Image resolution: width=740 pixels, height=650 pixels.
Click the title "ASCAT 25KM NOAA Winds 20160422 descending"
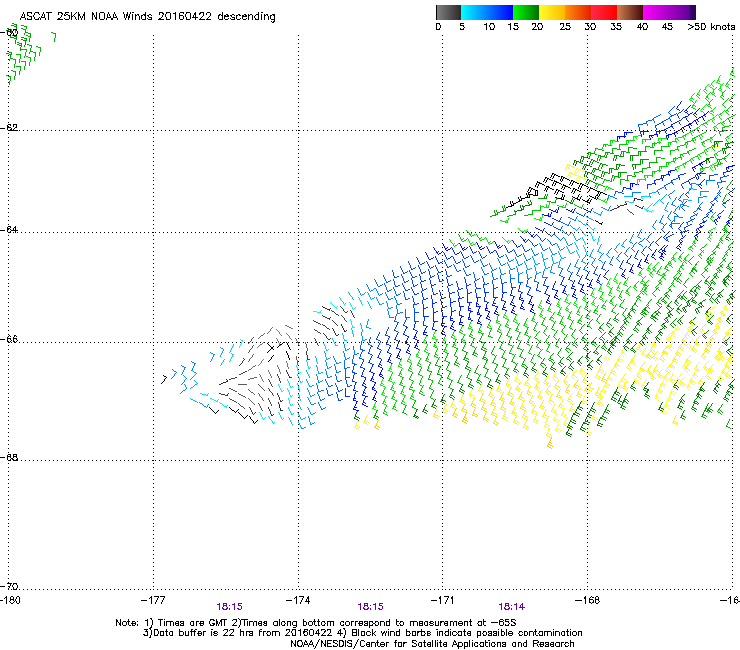click(x=147, y=16)
